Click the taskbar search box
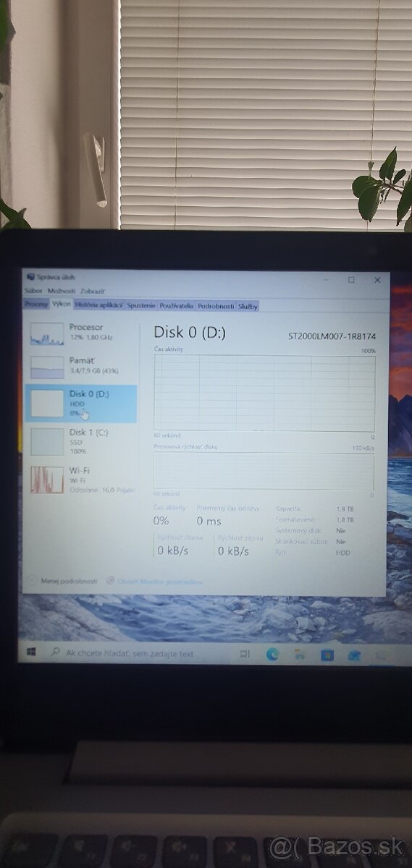The height and width of the screenshot is (868, 412). click(140, 654)
